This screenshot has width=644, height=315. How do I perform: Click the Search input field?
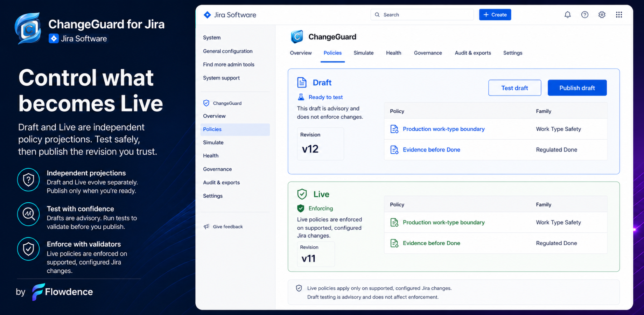[422, 15]
